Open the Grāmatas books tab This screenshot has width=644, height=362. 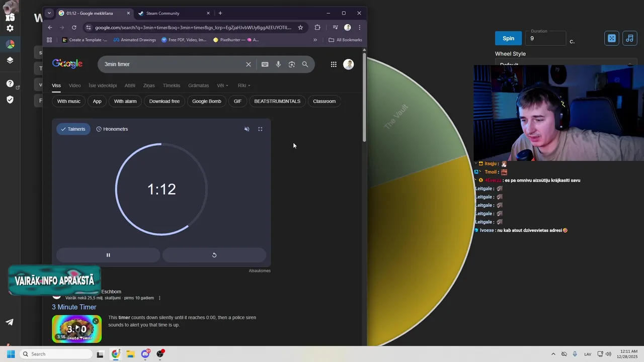198,85
